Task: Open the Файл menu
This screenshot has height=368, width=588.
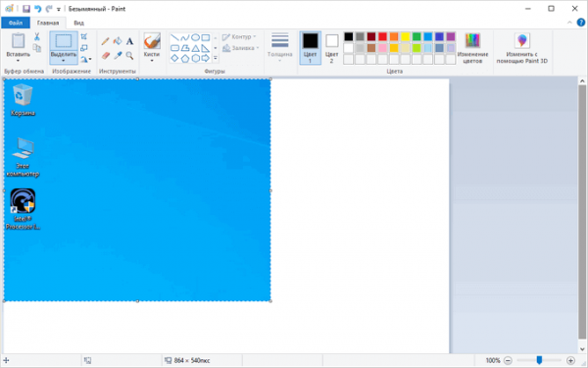Action: [x=16, y=23]
